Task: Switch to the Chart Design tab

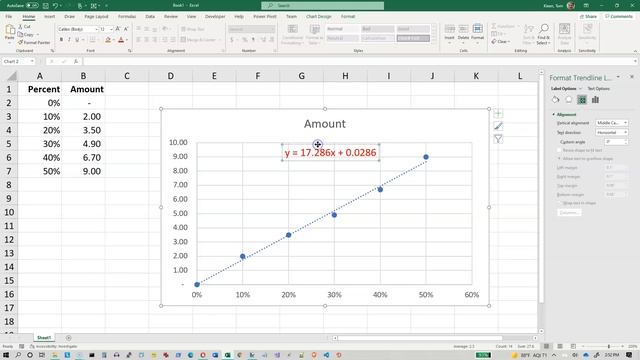Action: [318, 16]
